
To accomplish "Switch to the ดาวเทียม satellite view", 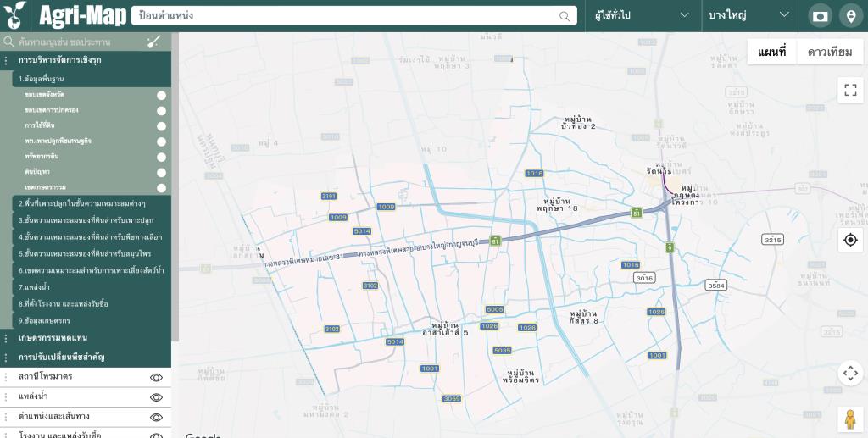I will tap(830, 52).
